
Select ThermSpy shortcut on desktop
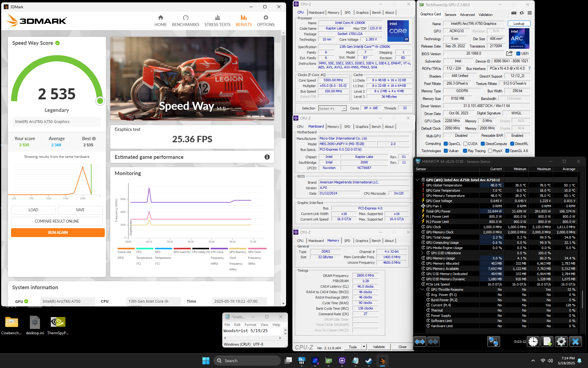point(58,326)
